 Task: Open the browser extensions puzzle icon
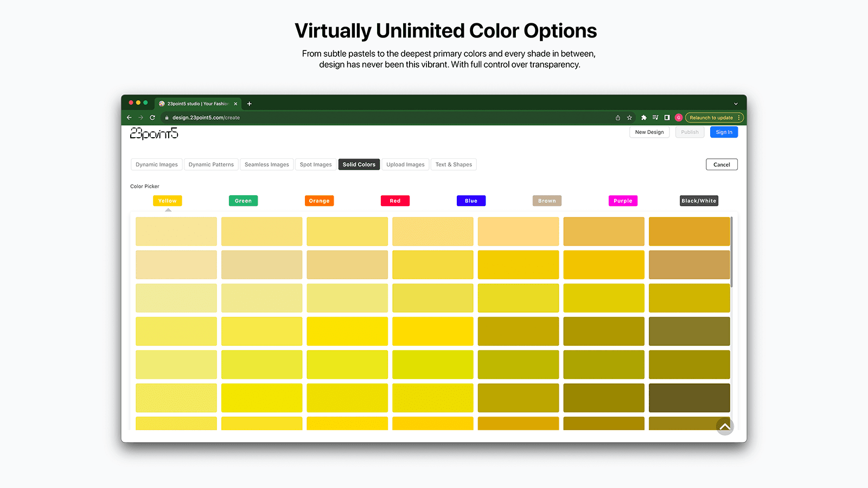coord(643,117)
